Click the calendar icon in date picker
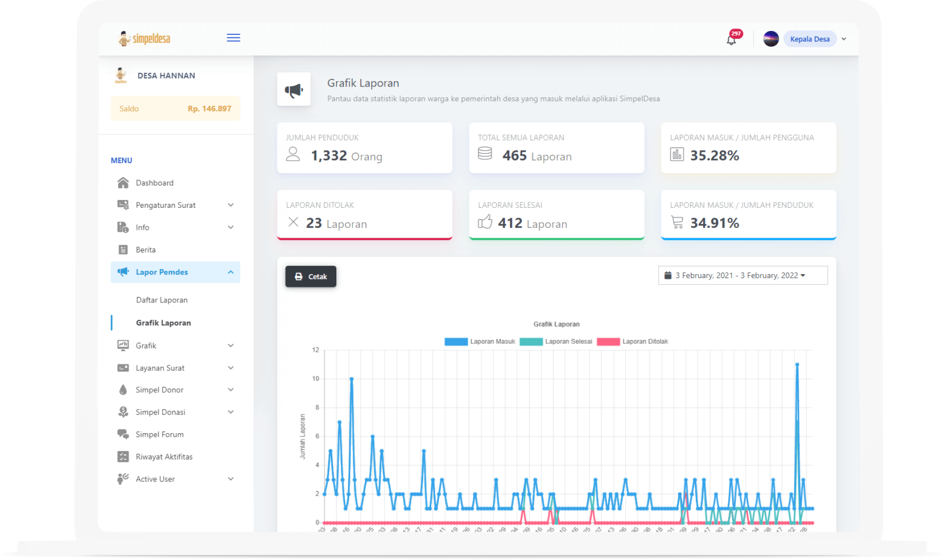The width and height of the screenshot is (944, 560). click(x=668, y=276)
